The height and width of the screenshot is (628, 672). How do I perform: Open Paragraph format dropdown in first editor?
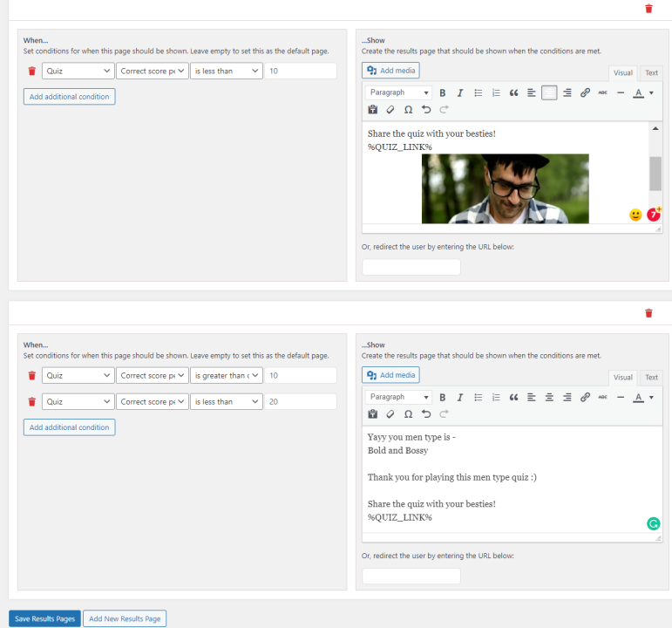[398, 92]
